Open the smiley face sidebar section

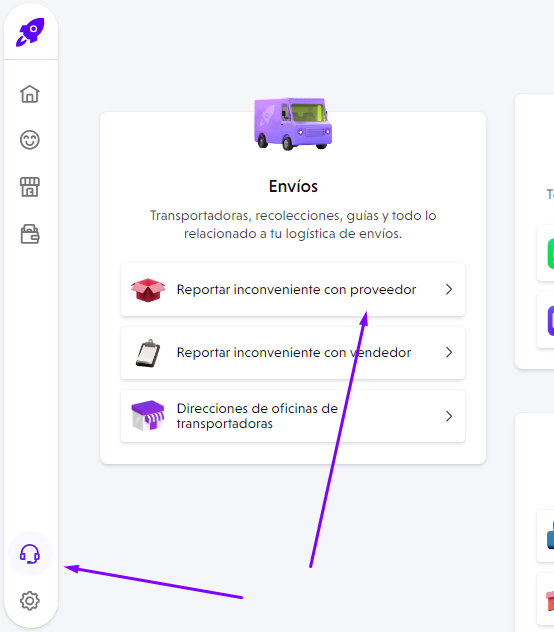[x=30, y=140]
